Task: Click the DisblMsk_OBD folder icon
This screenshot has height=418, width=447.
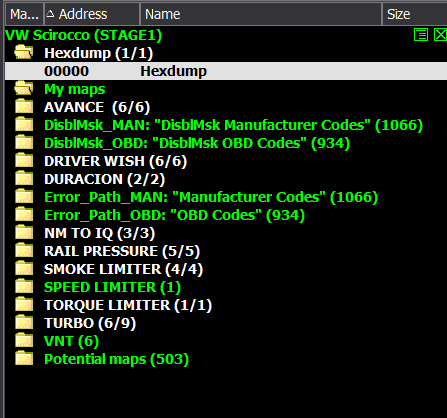Action: (x=24, y=143)
